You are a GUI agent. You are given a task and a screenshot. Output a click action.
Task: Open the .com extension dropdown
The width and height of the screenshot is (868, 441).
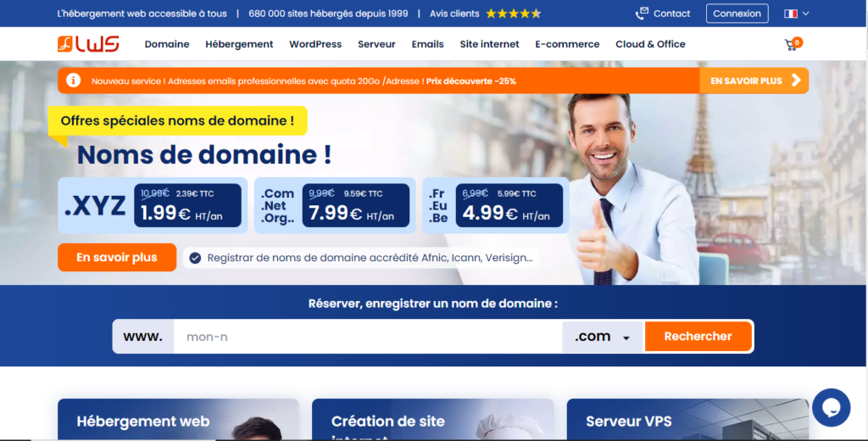[603, 337]
